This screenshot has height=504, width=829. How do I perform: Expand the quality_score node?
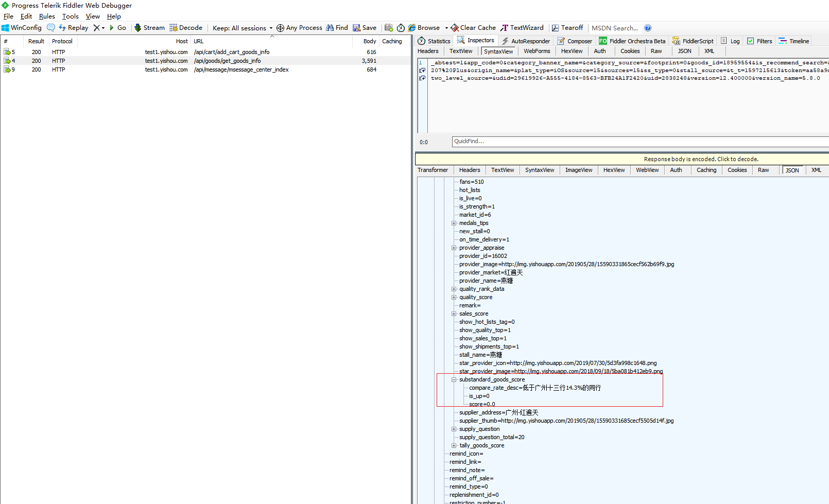454,297
